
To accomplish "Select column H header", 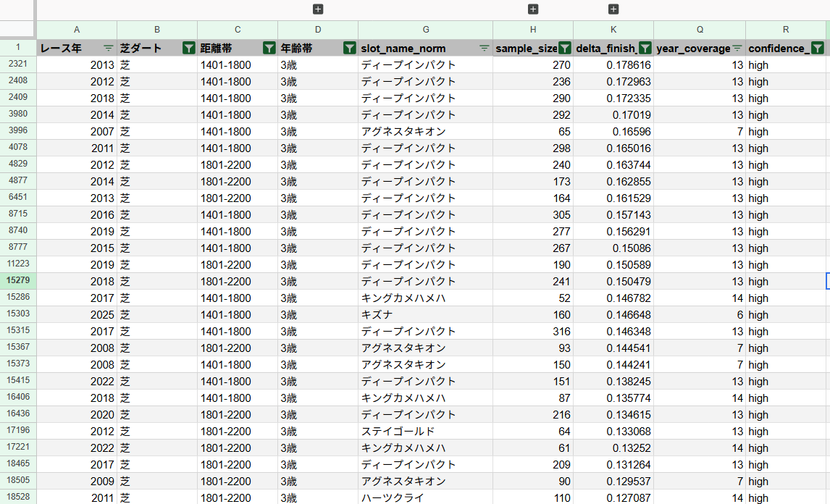I will click(533, 30).
